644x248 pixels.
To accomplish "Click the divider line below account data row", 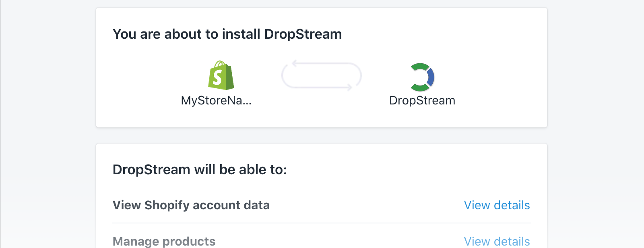I will click(322, 223).
